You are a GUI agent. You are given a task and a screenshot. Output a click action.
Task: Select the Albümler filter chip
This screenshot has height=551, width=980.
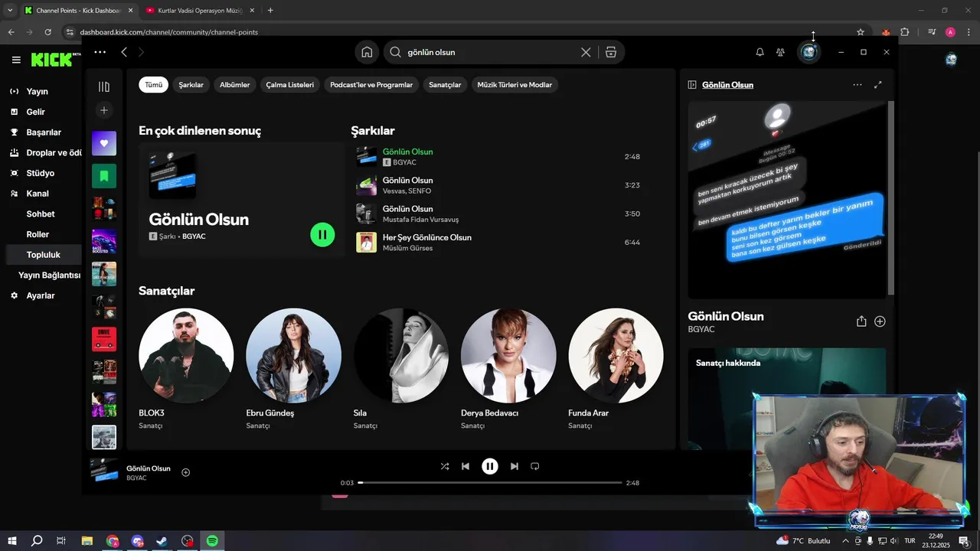click(235, 85)
